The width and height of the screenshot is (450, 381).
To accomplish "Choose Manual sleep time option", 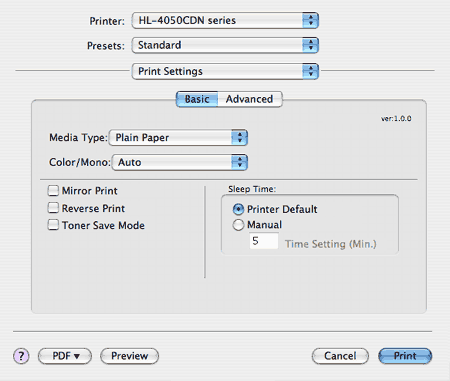I will [238, 225].
